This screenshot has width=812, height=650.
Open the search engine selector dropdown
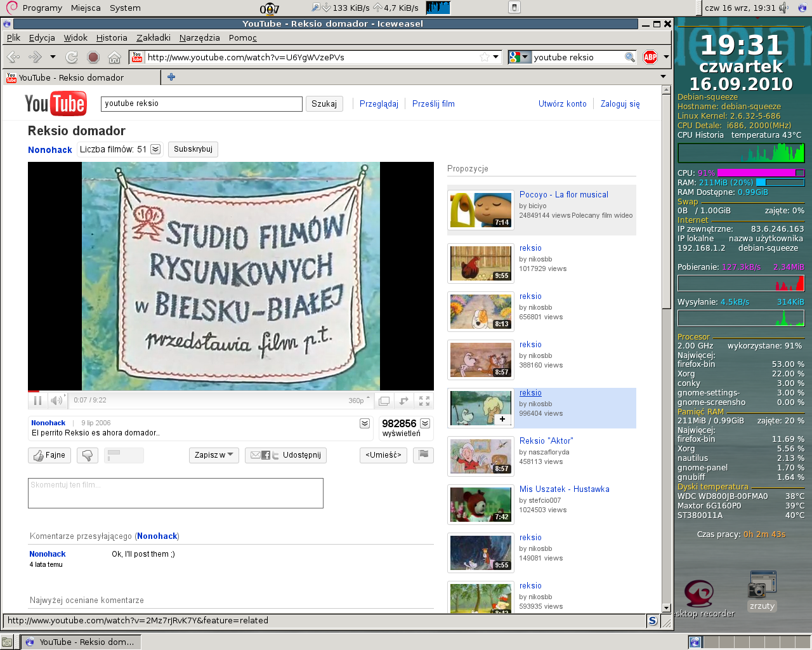pos(518,57)
